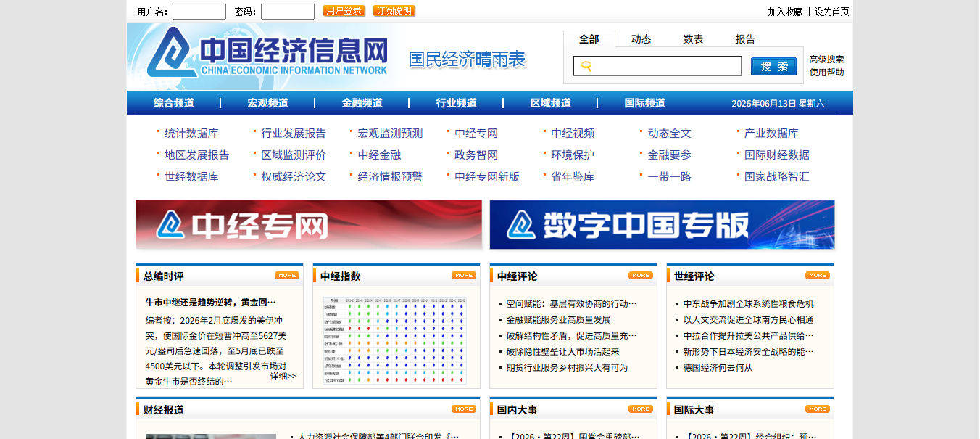Open MORE in 中经指数 panel
Viewport: 980px width, 439px height.
pos(464,276)
